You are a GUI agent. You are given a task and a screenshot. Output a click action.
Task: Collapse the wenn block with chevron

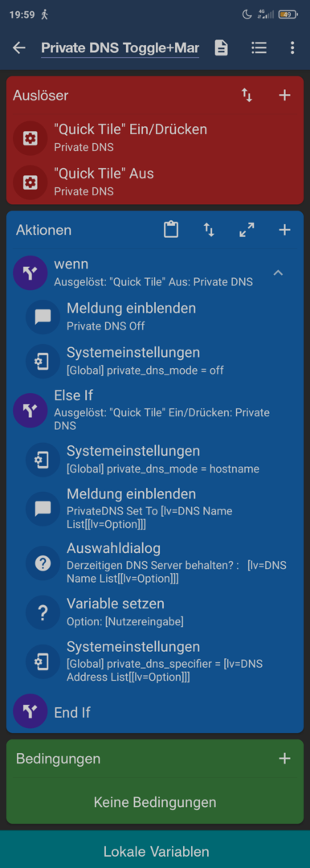pos(279,272)
